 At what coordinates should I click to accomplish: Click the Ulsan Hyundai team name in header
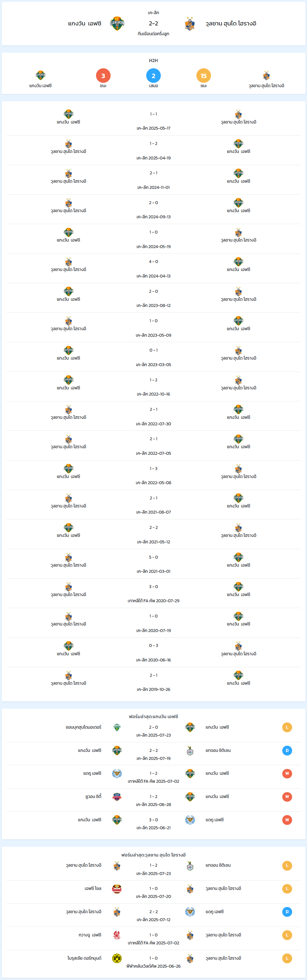[x=231, y=24]
